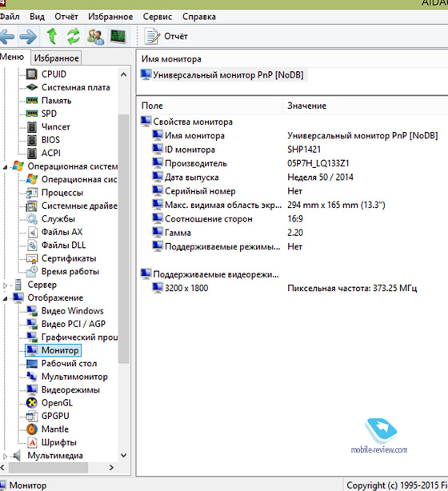Viewport: 448px width, 491px height.
Task: Click the Время работы clock icon
Action: pos(32,272)
